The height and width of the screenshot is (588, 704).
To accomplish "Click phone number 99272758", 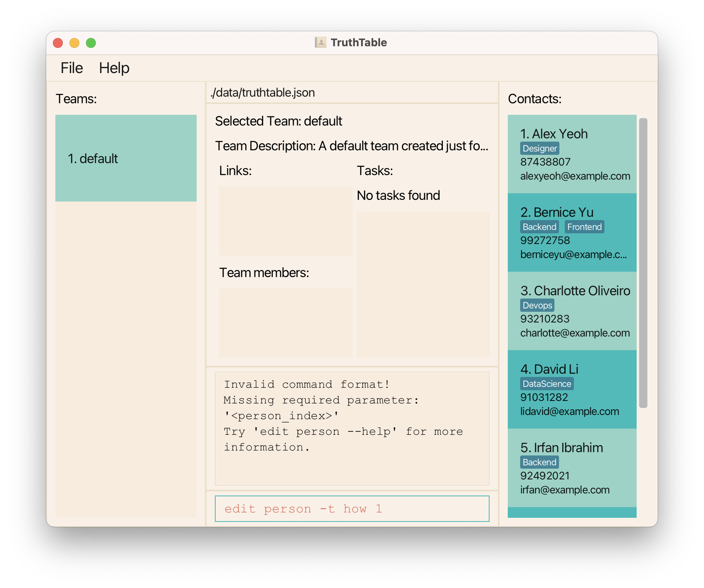I will tap(545, 240).
